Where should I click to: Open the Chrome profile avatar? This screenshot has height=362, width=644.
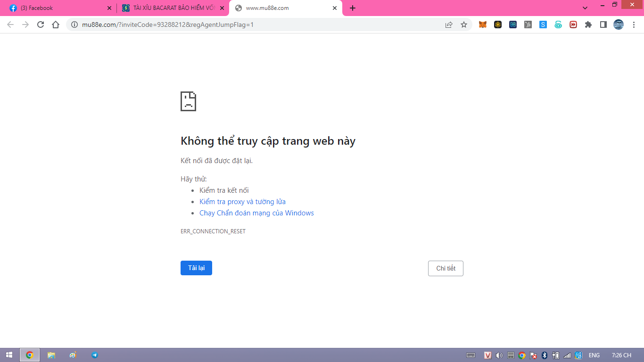coord(619,25)
